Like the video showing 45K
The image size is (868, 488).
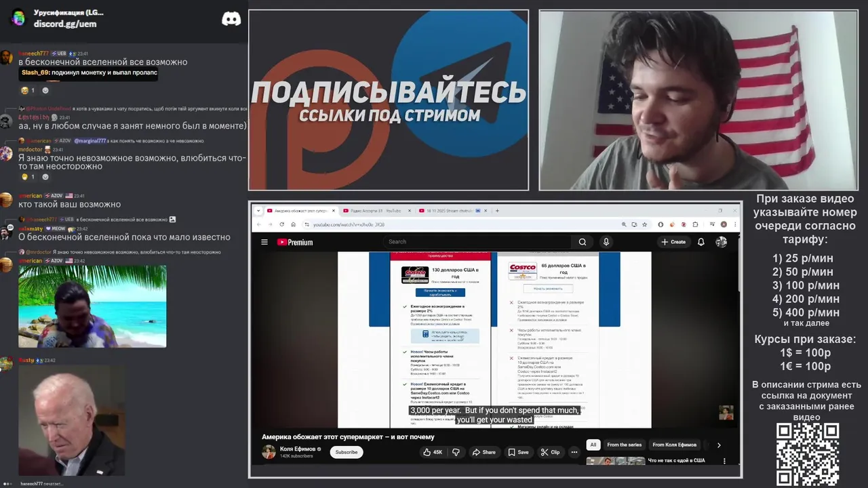[x=433, y=452]
